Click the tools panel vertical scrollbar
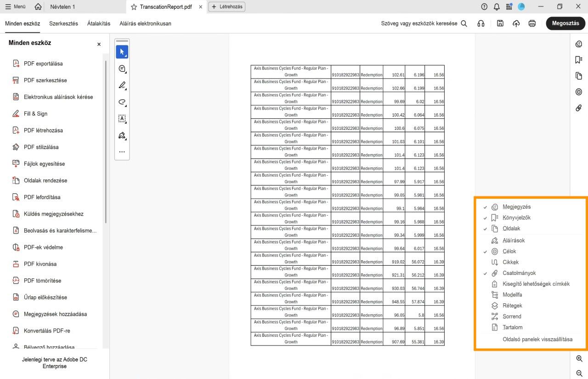 106,142
